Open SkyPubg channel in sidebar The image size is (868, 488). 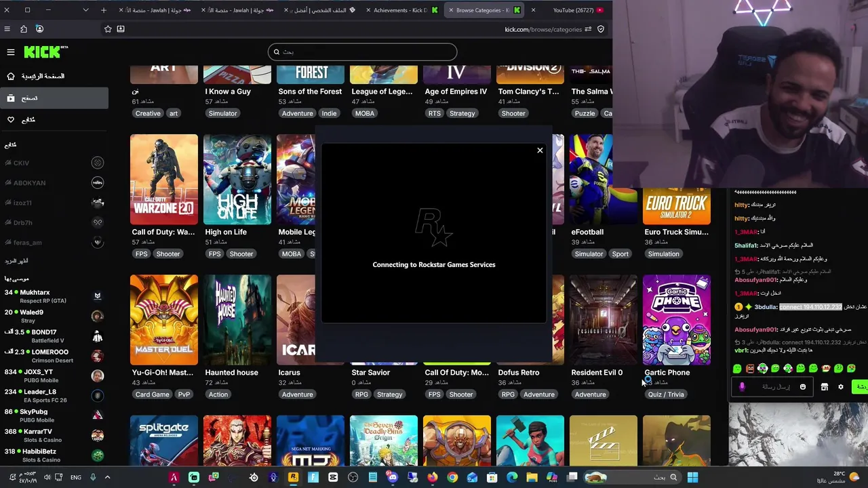coord(54,415)
